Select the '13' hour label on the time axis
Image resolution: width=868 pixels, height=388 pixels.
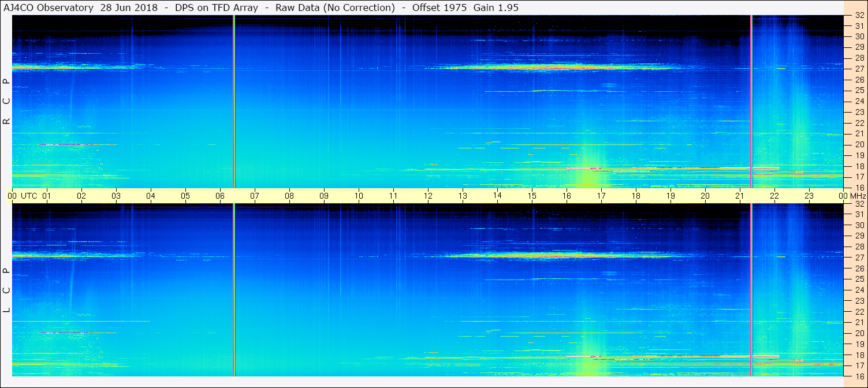463,196
